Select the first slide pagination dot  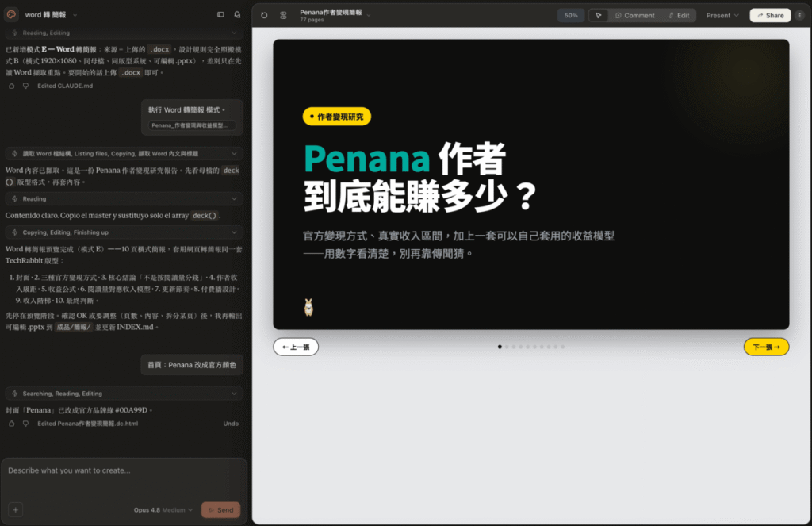point(500,347)
